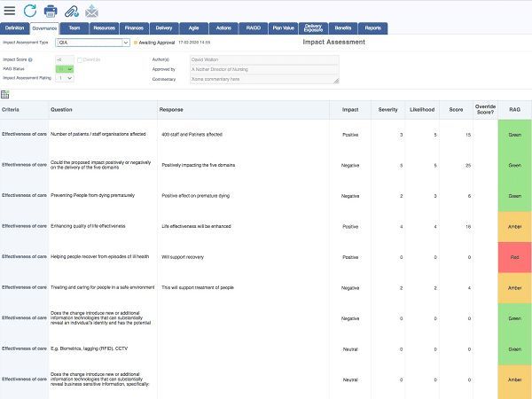The height and width of the screenshot is (399, 532).
Task: Click the Override Score? column header
Action: 486,109
